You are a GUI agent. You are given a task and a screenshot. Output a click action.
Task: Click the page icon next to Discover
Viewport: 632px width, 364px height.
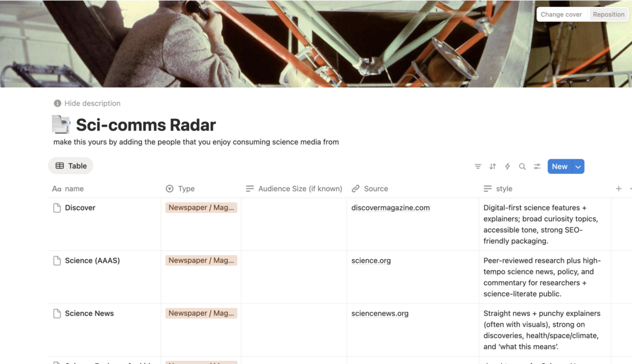[x=56, y=208]
